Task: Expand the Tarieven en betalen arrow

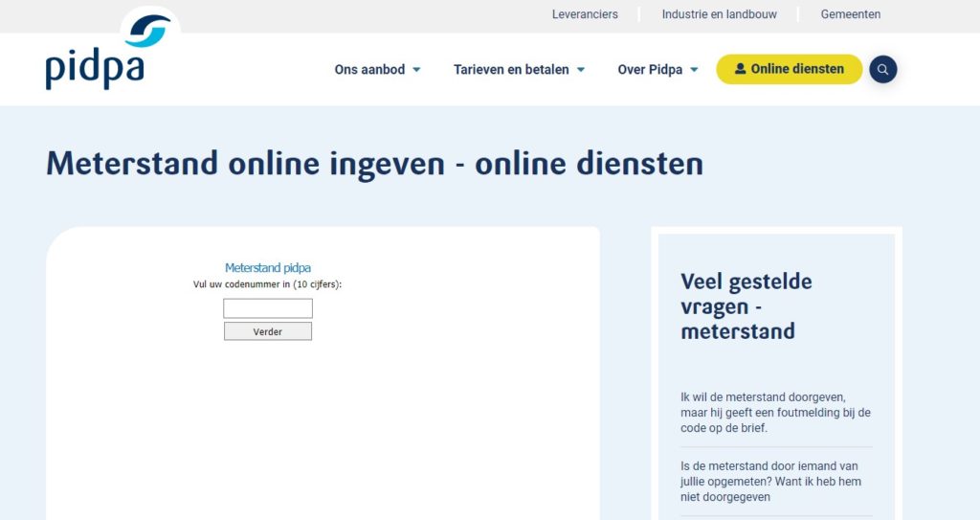Action: coord(581,70)
